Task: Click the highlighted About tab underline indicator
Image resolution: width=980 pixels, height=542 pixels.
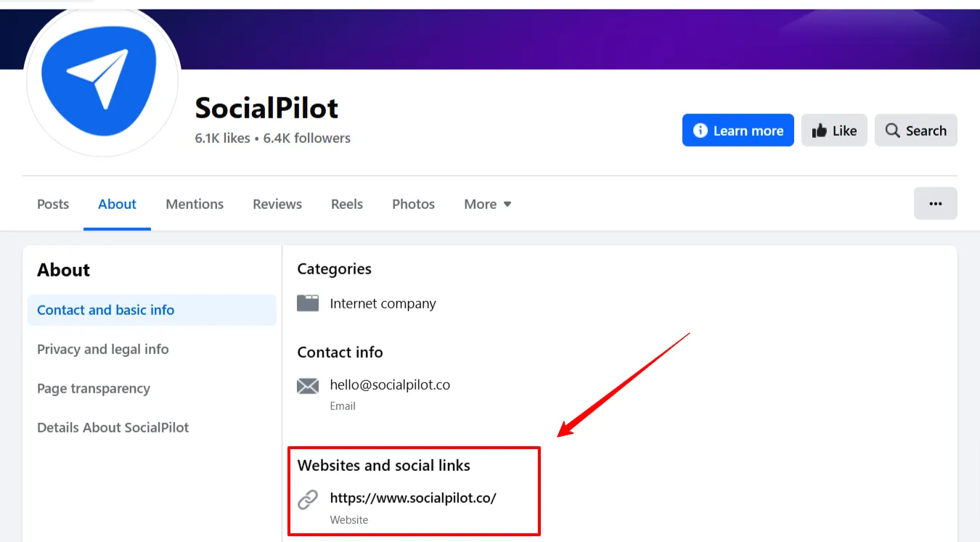Action: click(117, 229)
